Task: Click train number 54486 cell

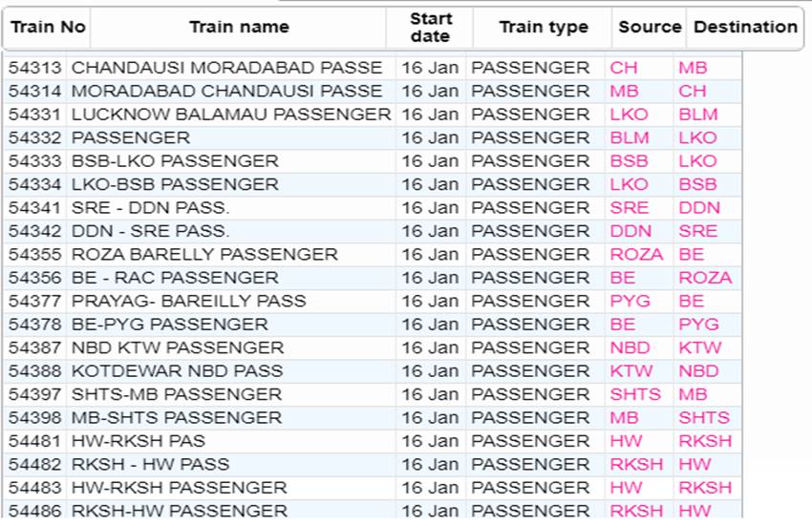Action: point(34,511)
